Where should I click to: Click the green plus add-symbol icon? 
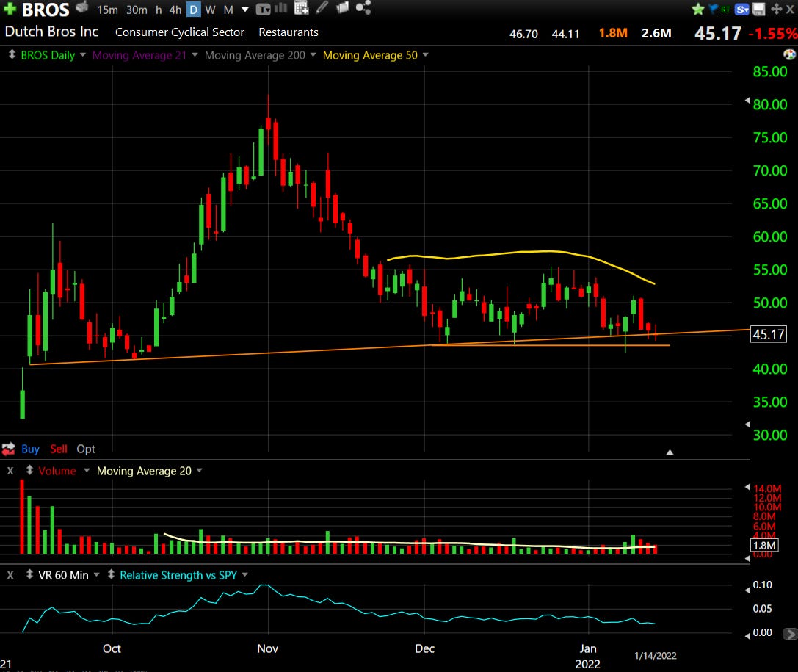(10, 9)
